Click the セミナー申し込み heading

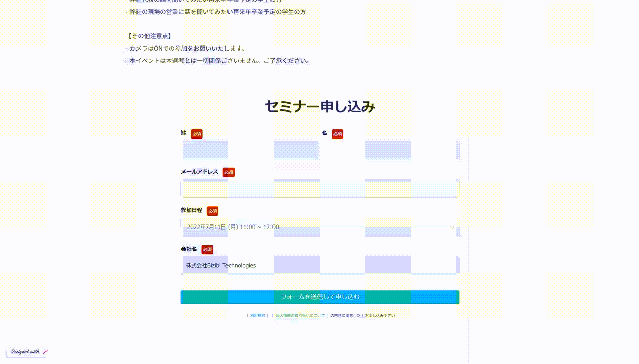(x=319, y=107)
